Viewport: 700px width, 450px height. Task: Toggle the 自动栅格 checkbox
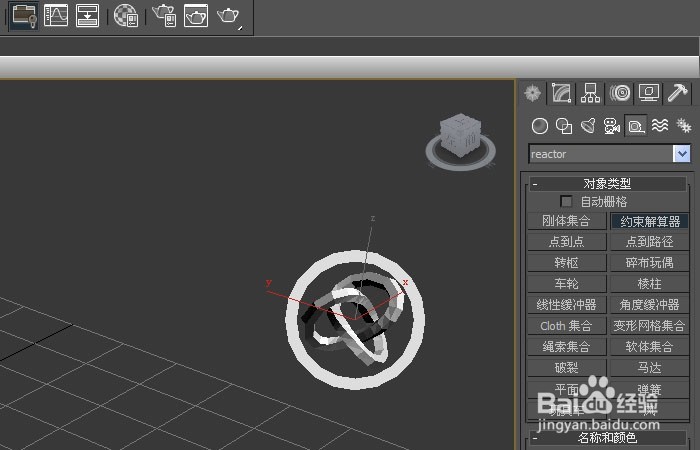click(x=566, y=201)
